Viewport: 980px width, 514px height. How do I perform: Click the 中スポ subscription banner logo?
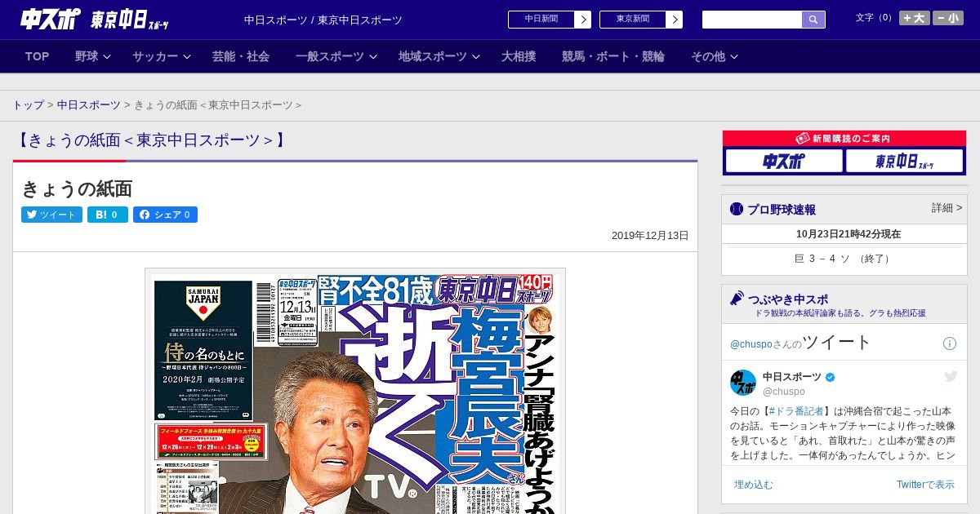click(784, 162)
